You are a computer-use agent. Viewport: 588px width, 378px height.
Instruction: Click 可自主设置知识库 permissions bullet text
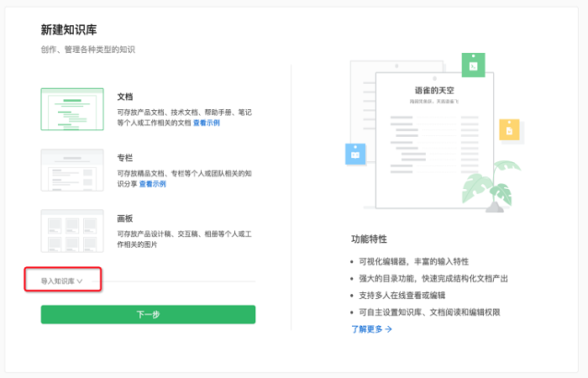[x=430, y=312]
